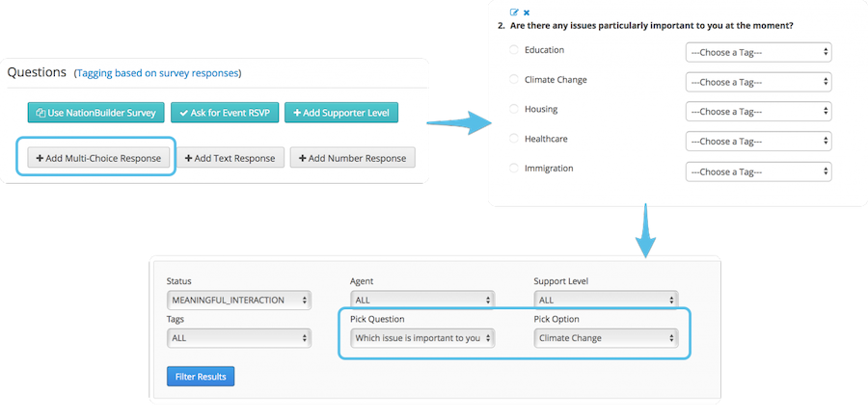Select the Education radio option
The image size is (868, 420).
point(514,50)
